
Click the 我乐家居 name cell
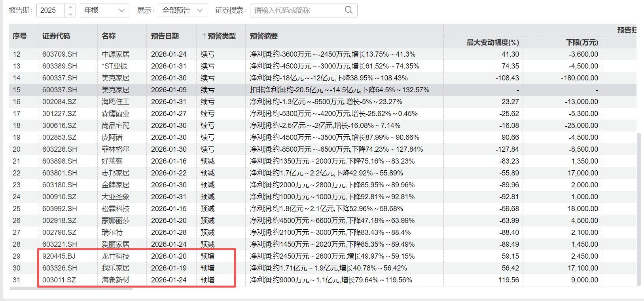(116, 268)
